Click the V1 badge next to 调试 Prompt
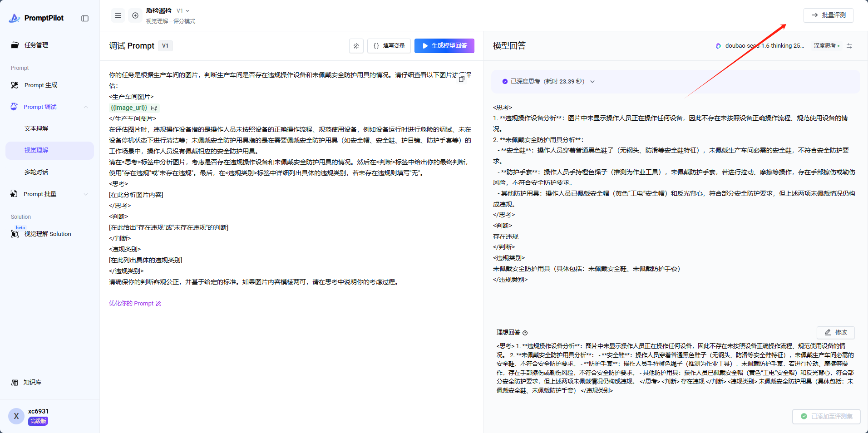This screenshot has width=868, height=433. click(165, 46)
